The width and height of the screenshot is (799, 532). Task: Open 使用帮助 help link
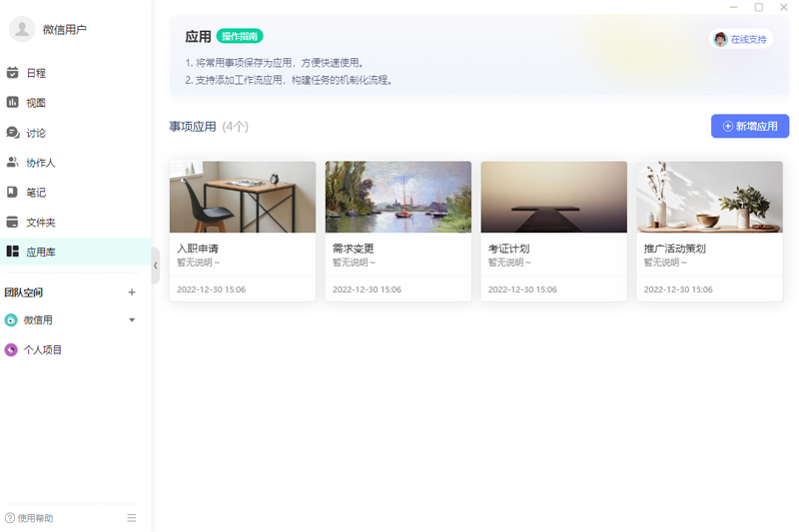(x=29, y=518)
